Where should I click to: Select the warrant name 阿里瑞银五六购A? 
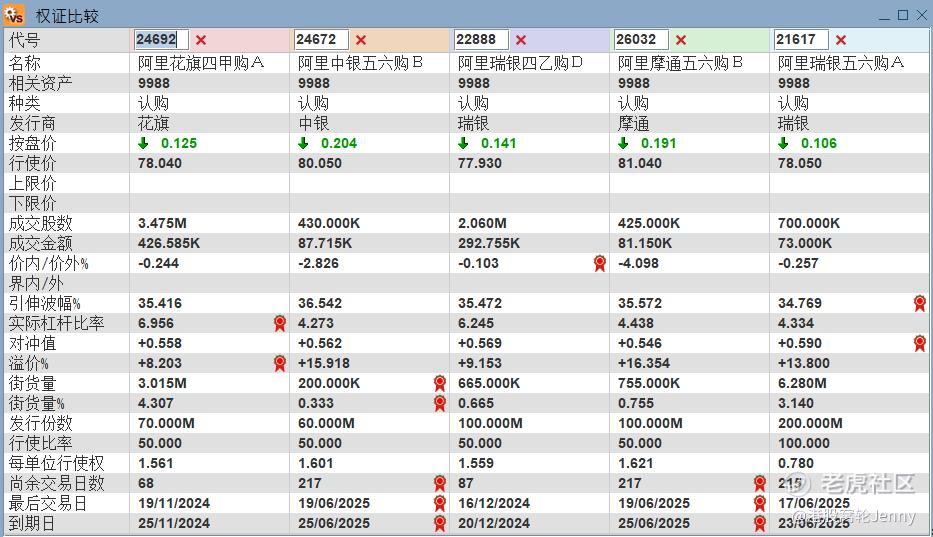(841, 63)
